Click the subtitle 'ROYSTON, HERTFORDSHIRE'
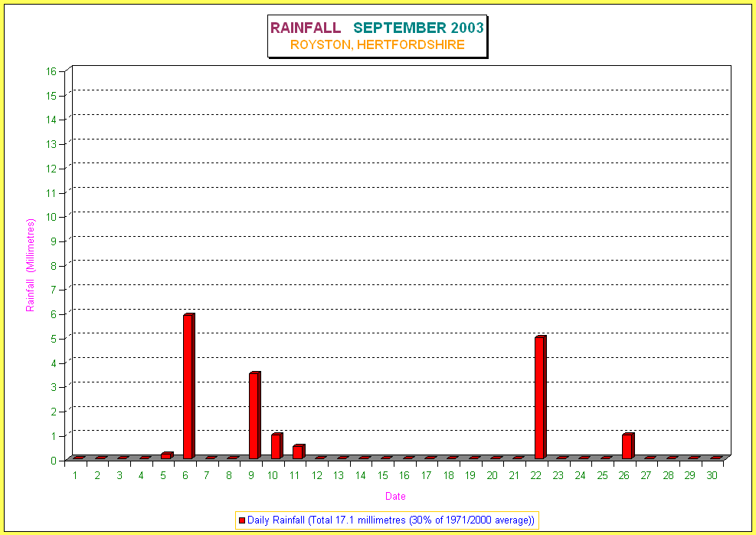Image resolution: width=756 pixels, height=535 pixels. pos(378,45)
